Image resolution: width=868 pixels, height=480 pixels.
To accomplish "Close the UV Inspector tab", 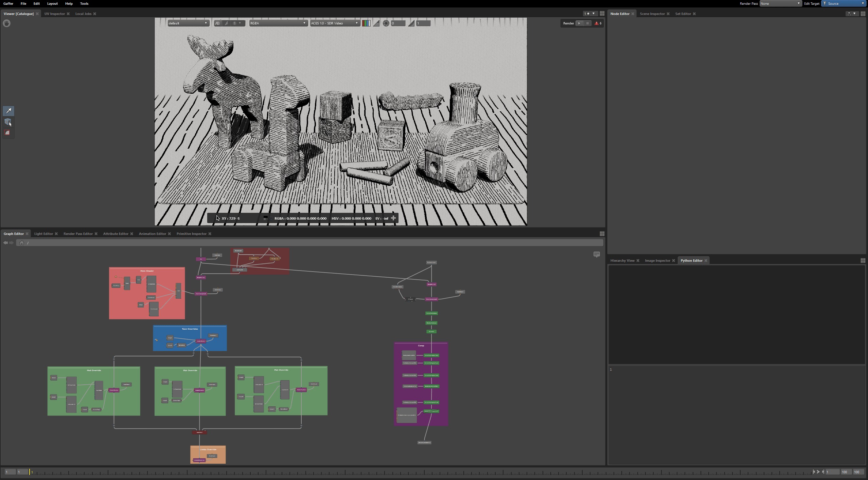I will [x=68, y=14].
